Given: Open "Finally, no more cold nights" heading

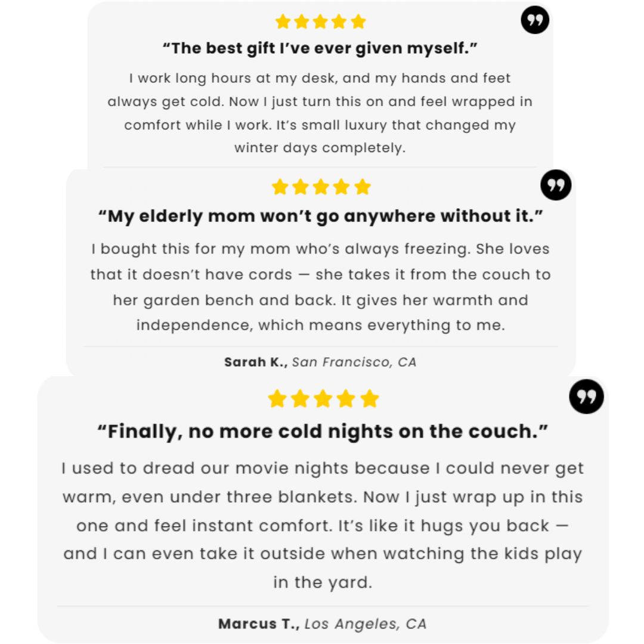Looking at the screenshot, I should point(323,431).
